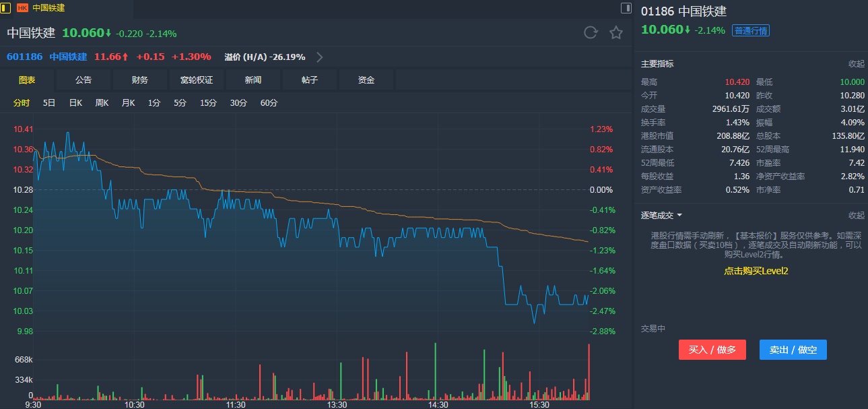Collapse the 主要指标 section
This screenshot has width=868, height=409.
pos(856,64)
